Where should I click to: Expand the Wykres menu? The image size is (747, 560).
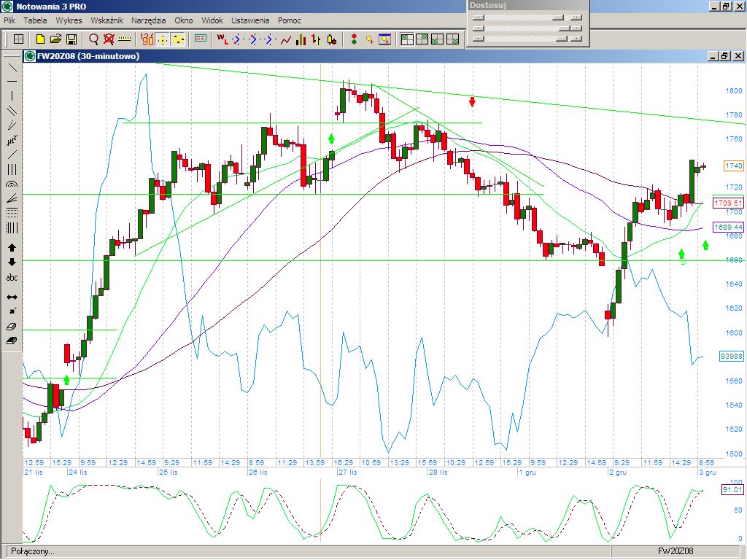(69, 20)
